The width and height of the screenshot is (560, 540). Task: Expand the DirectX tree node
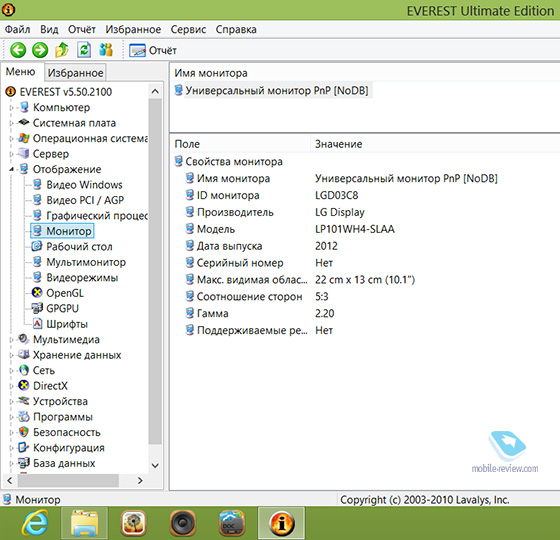(x=11, y=386)
